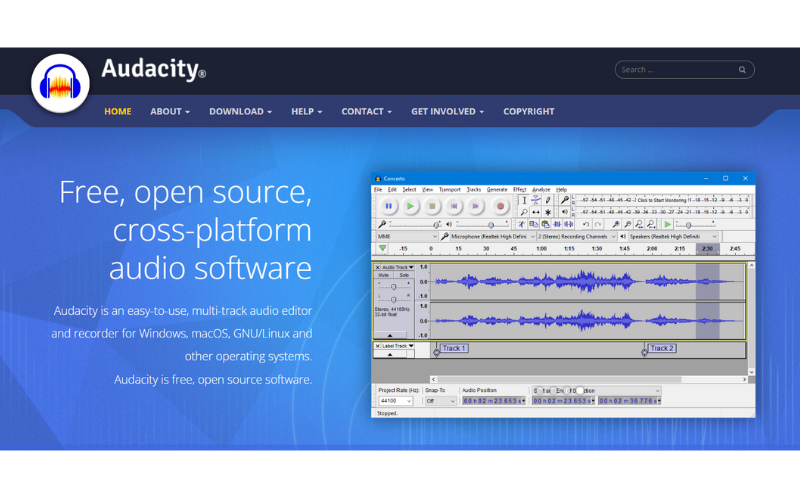
Task: Click Skip to Start button
Action: tap(454, 206)
